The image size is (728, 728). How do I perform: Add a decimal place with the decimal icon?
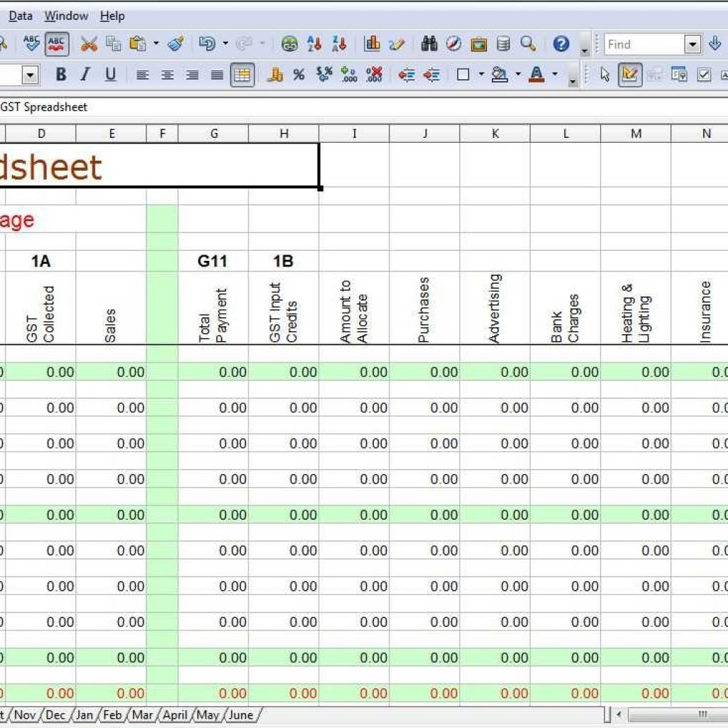[348, 74]
